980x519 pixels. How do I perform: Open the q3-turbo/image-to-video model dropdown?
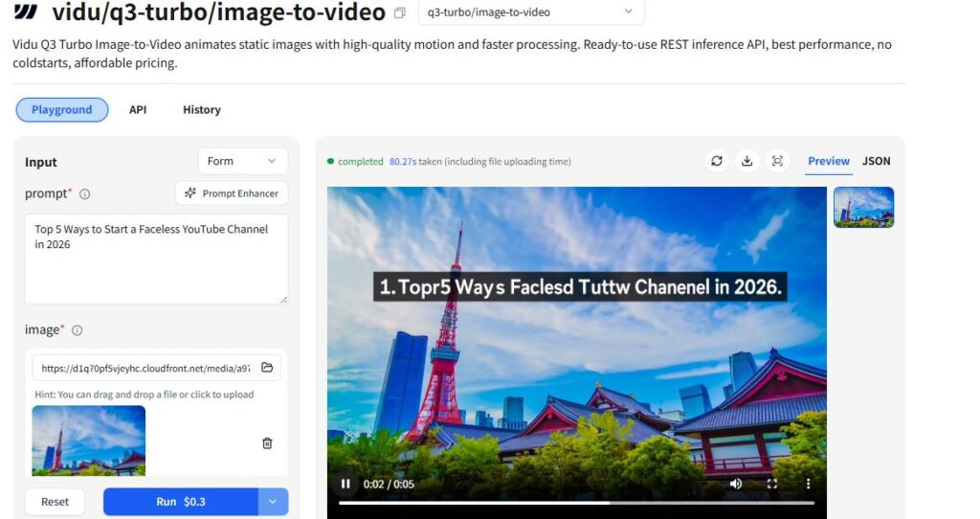[531, 12]
